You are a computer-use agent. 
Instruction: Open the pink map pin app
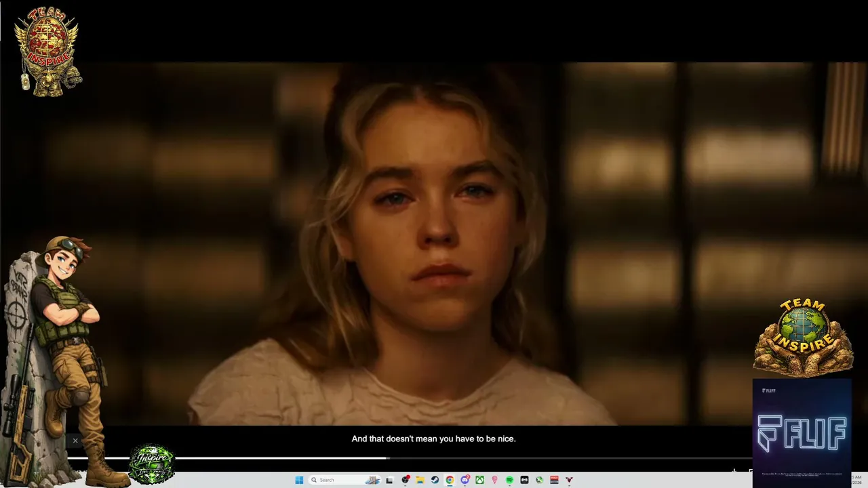tap(494, 480)
